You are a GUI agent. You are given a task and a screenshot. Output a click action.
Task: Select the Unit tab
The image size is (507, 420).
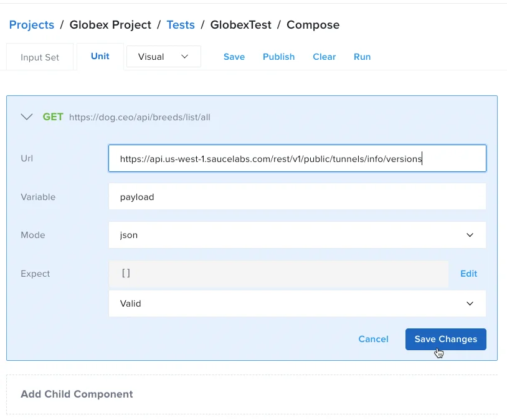pyautogui.click(x=100, y=55)
